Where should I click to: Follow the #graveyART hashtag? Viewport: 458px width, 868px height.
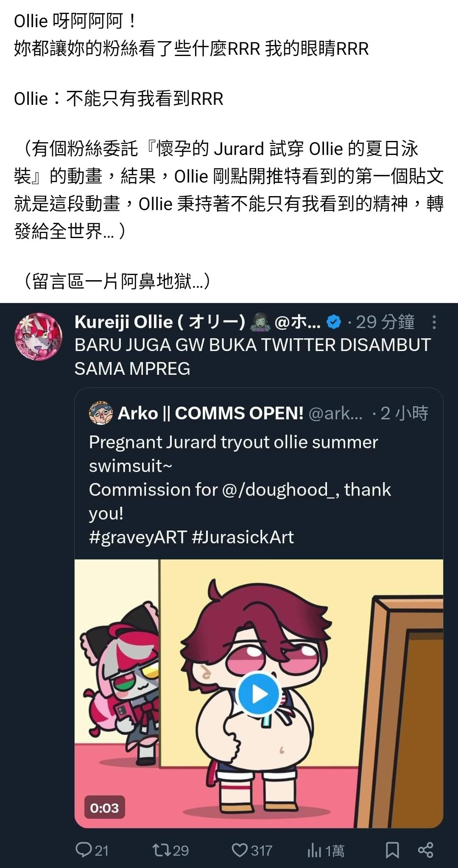click(x=138, y=537)
